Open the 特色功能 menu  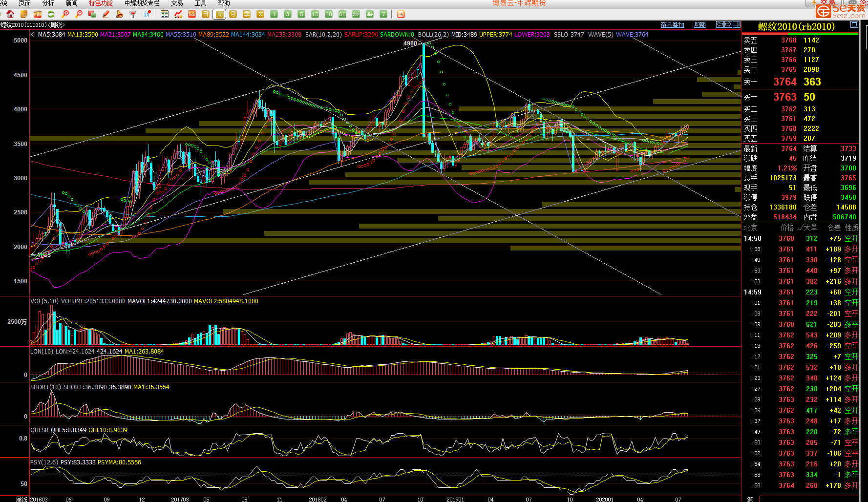101,3
